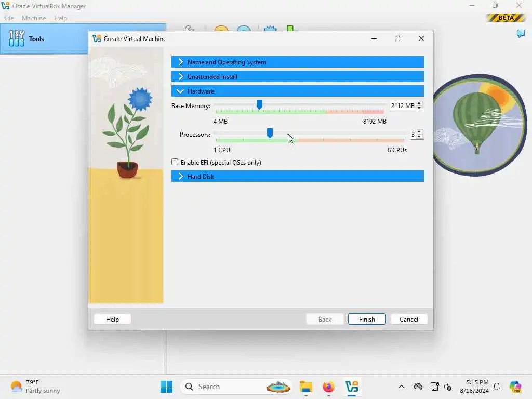Click the 8 CPUs maximum label
This screenshot has width=532, height=399.
pos(397,150)
